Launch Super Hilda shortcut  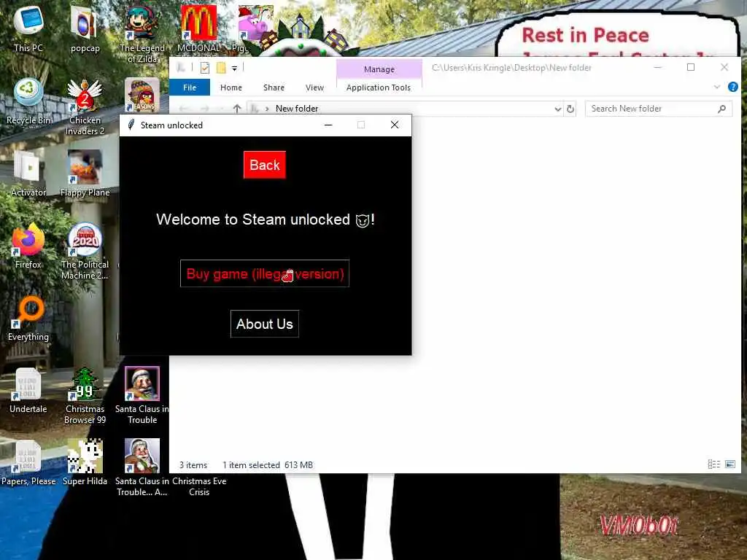[85, 462]
